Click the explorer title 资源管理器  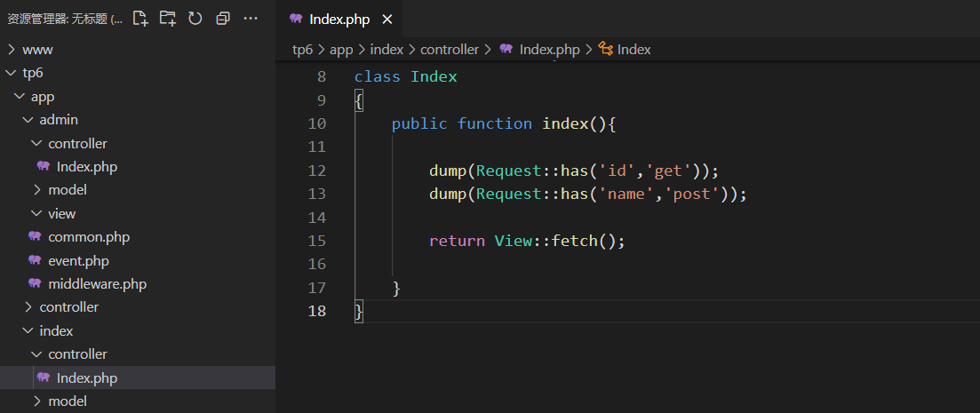(36, 20)
